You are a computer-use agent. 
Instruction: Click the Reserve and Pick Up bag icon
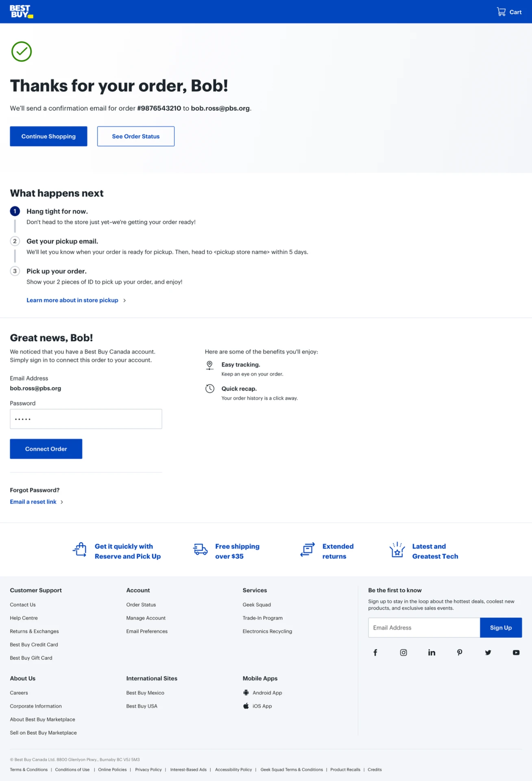tap(80, 550)
